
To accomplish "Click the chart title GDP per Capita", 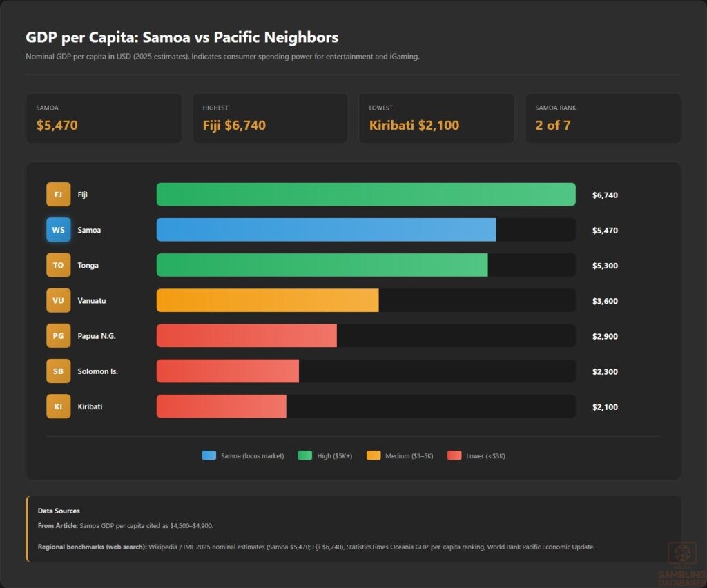I will [x=182, y=37].
